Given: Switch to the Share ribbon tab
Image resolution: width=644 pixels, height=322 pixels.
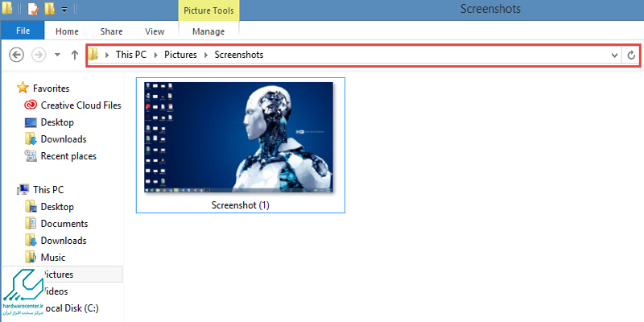Looking at the screenshot, I should (111, 31).
